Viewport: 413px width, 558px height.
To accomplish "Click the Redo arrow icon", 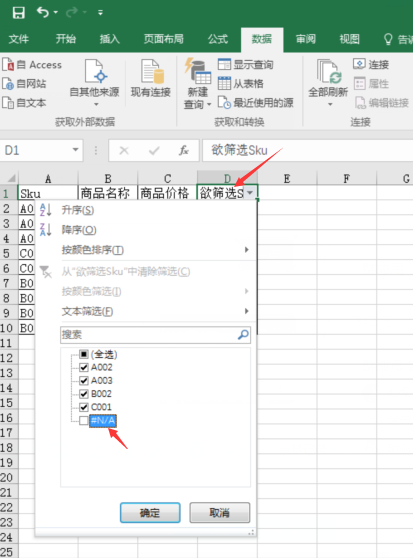I will click(72, 12).
